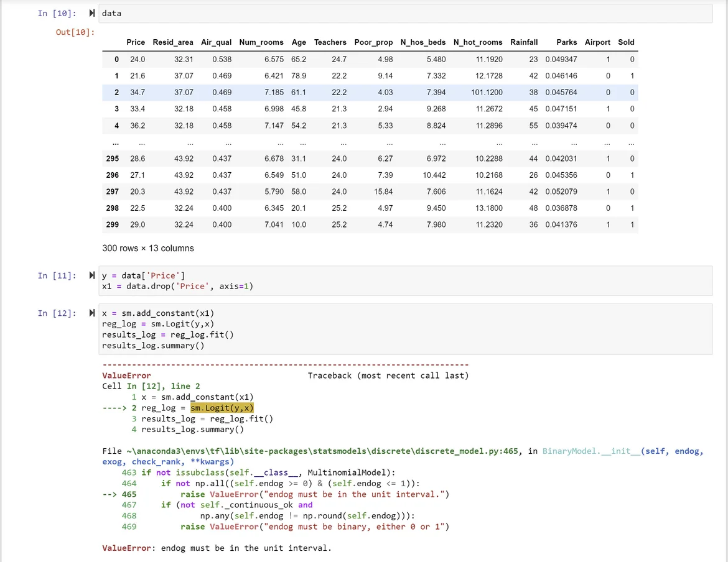
Task: Run the cell containing 'data'
Action: 93,13
